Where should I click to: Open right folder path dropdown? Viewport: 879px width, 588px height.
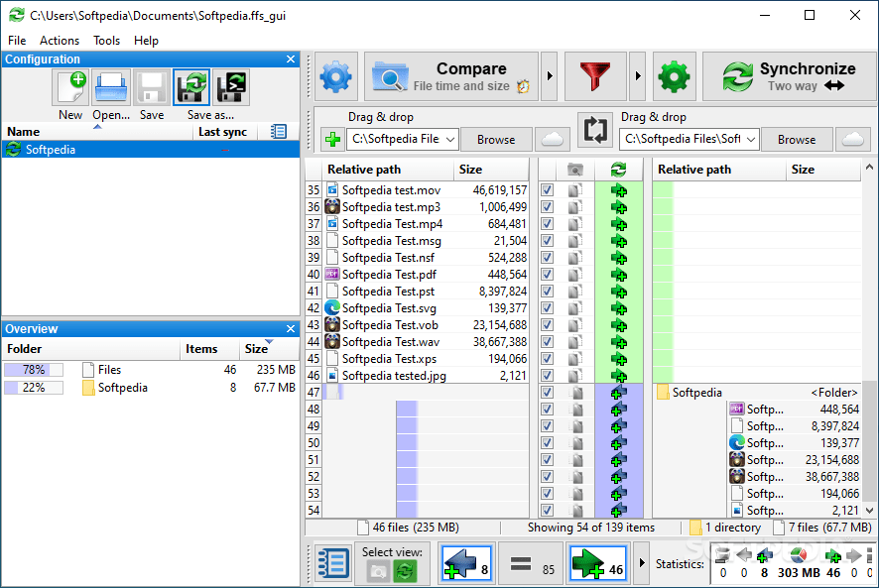751,139
